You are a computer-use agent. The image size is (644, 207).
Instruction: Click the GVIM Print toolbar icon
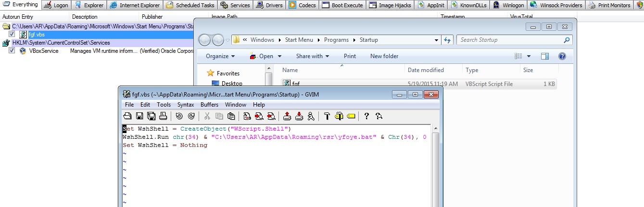pos(163,116)
